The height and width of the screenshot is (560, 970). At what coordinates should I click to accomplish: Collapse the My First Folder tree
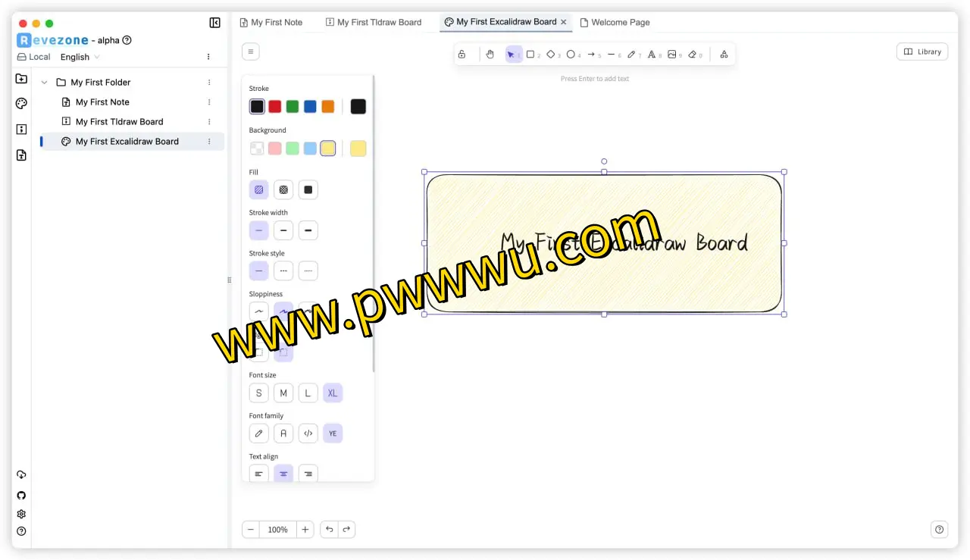(44, 83)
